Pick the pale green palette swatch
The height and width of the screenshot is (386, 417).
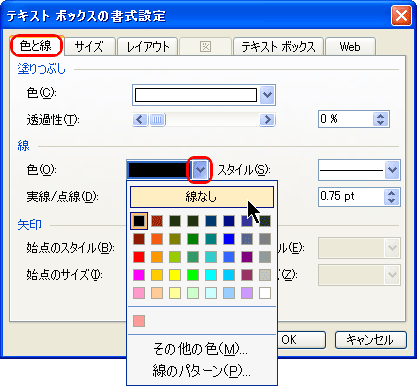coord(193,293)
